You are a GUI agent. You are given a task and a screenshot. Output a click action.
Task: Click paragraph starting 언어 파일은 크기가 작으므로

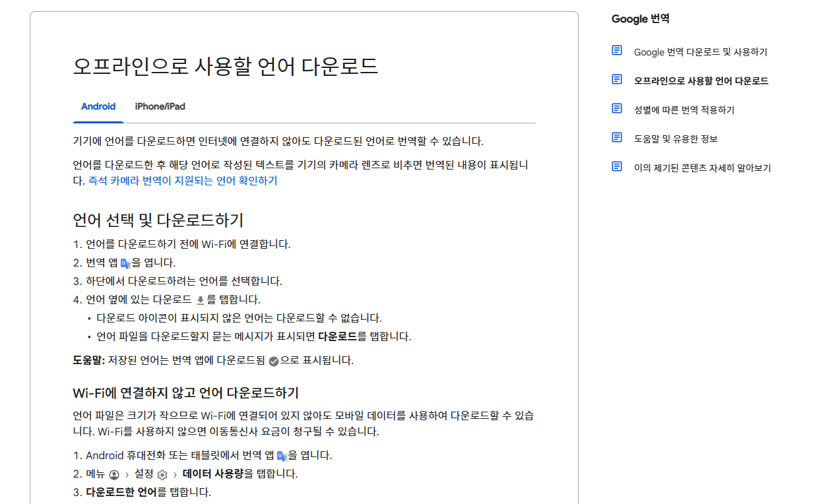click(x=304, y=424)
